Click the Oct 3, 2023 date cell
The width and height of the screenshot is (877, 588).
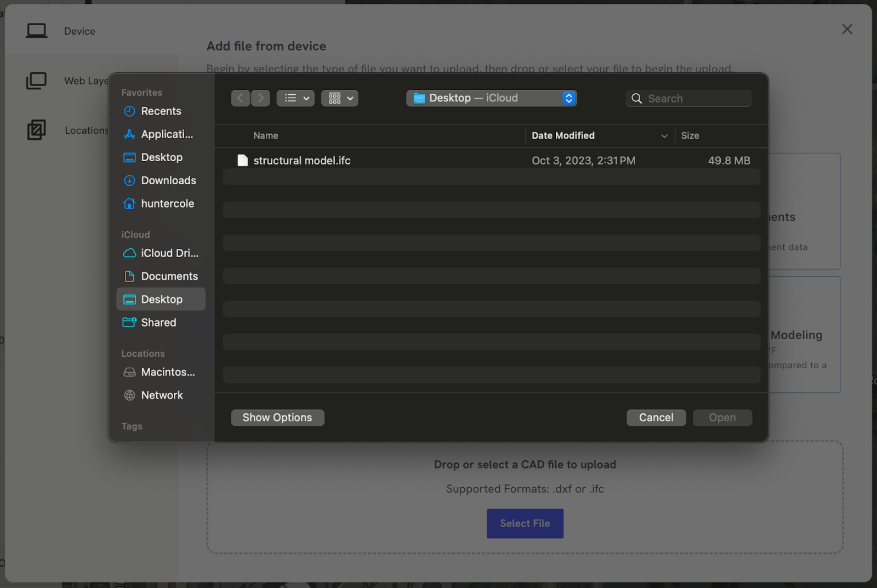[x=583, y=161]
